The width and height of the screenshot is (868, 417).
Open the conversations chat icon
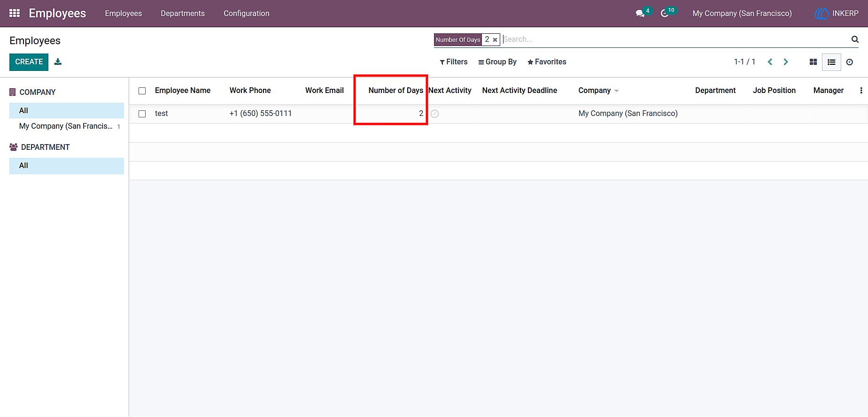pyautogui.click(x=640, y=13)
